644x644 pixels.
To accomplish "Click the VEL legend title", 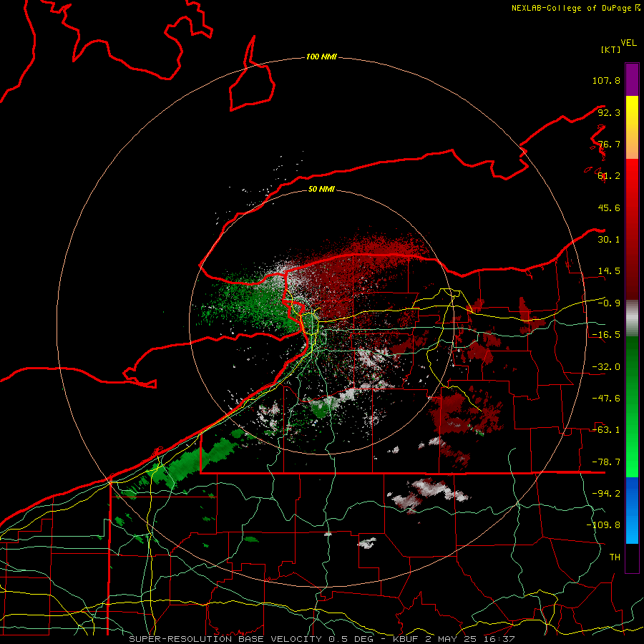I will (x=628, y=43).
